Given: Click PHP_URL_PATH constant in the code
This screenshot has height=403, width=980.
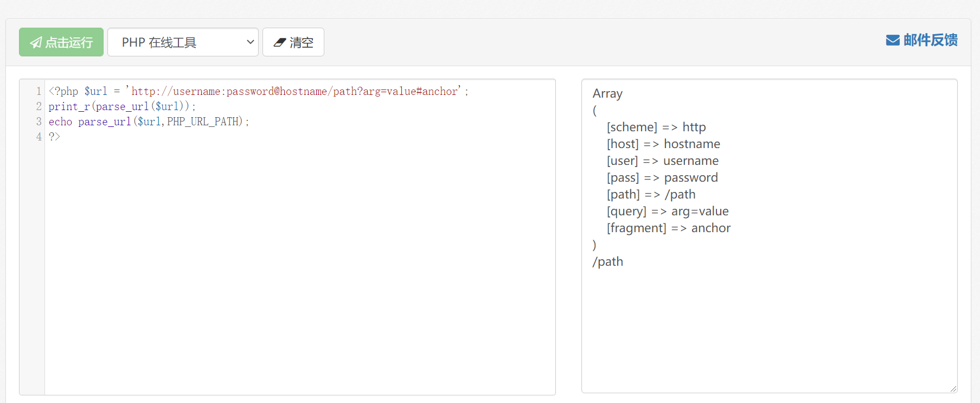Looking at the screenshot, I should click(x=204, y=121).
